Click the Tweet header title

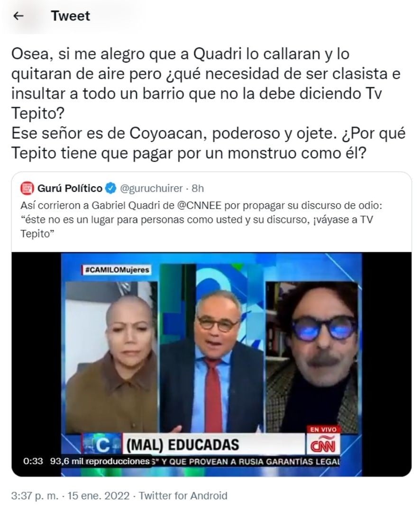pos(70,16)
